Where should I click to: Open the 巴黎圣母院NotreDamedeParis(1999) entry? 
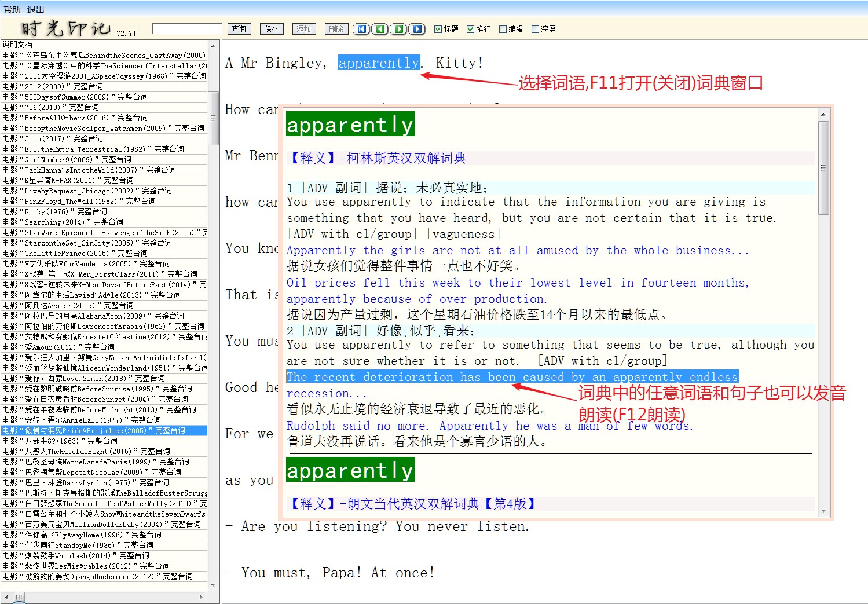pos(104,462)
